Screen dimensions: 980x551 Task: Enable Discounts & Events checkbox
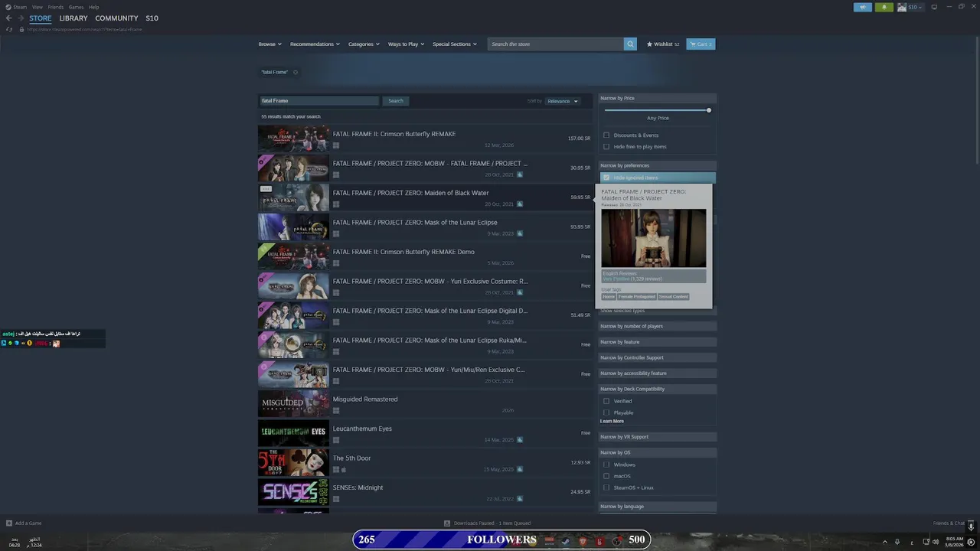click(x=606, y=135)
